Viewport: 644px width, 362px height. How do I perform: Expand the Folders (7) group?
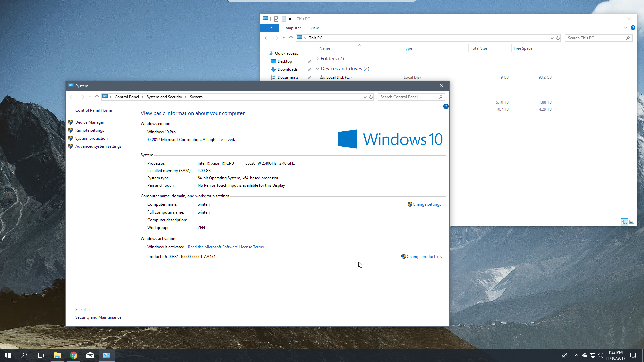pos(317,59)
